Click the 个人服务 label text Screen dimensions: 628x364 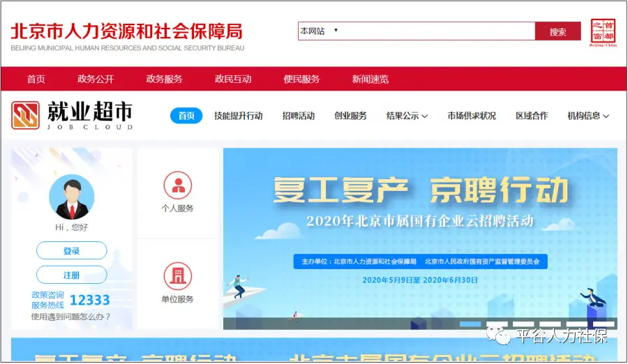177,208
